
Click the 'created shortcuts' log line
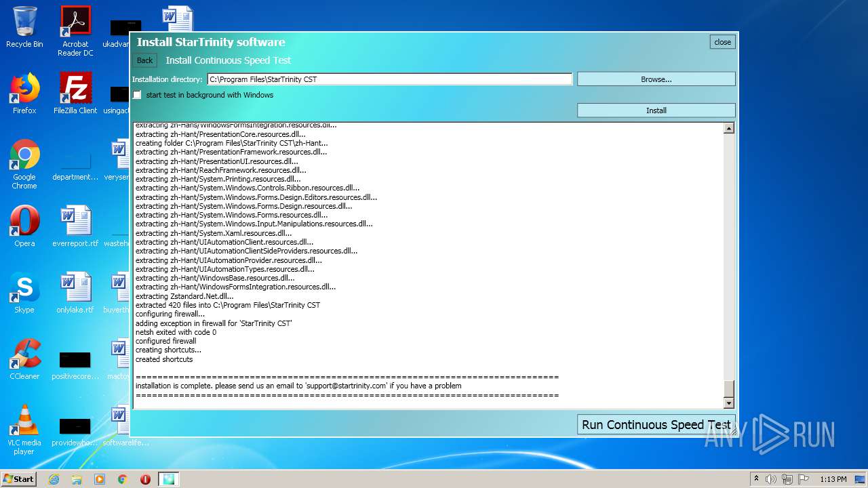click(164, 359)
